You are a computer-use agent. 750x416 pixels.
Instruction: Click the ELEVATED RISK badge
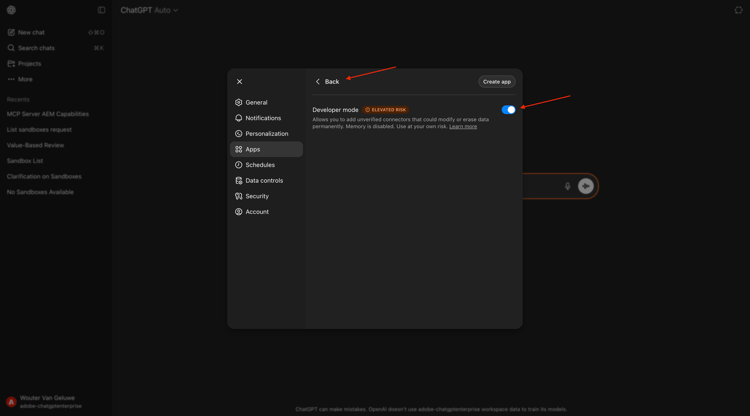click(385, 110)
